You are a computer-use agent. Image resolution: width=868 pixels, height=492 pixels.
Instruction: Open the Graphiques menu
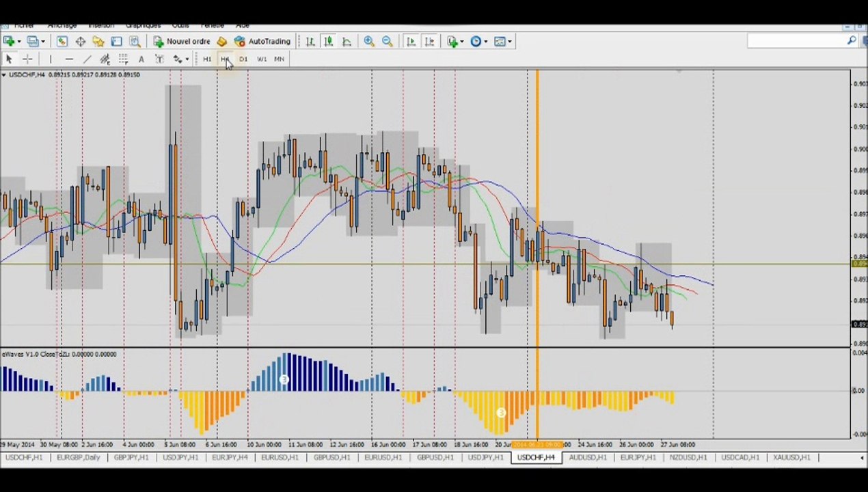(142, 25)
